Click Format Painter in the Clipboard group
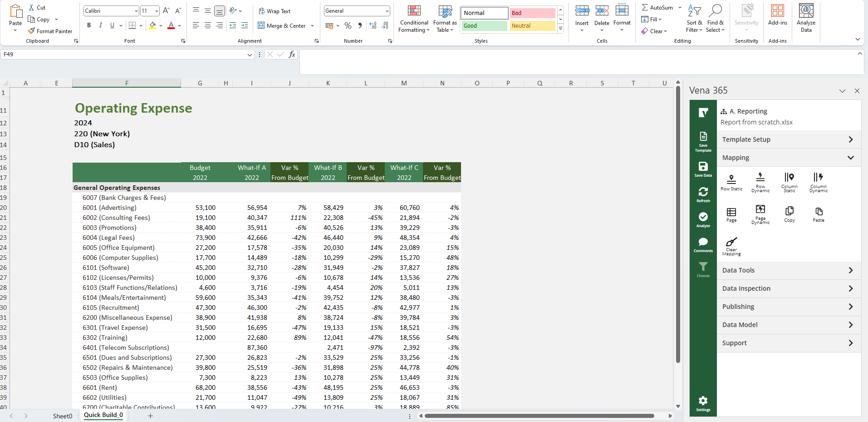 (50, 31)
